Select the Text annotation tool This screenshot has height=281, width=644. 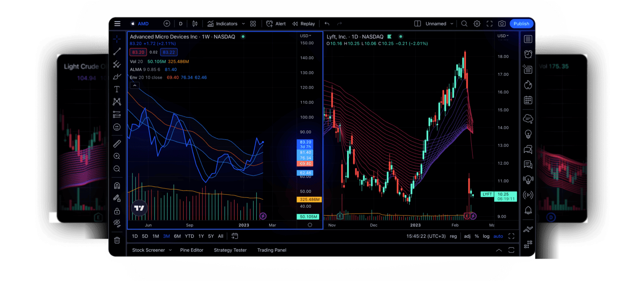point(117,89)
